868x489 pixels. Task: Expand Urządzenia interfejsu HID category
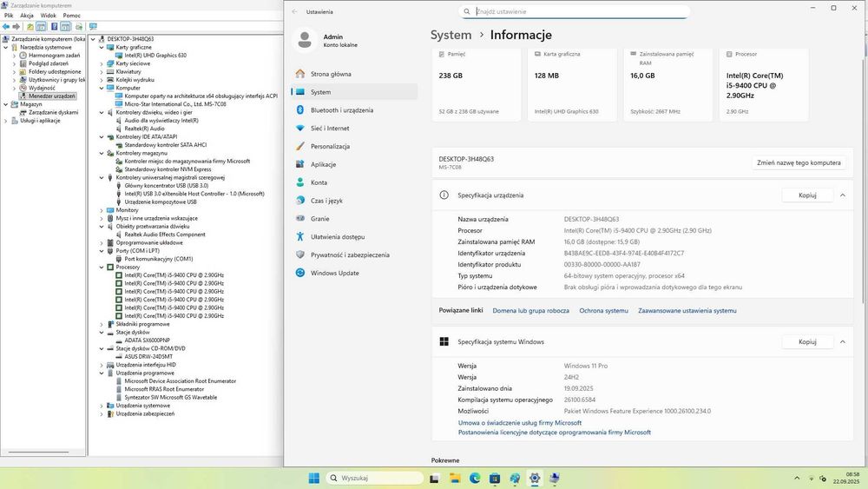(102, 365)
